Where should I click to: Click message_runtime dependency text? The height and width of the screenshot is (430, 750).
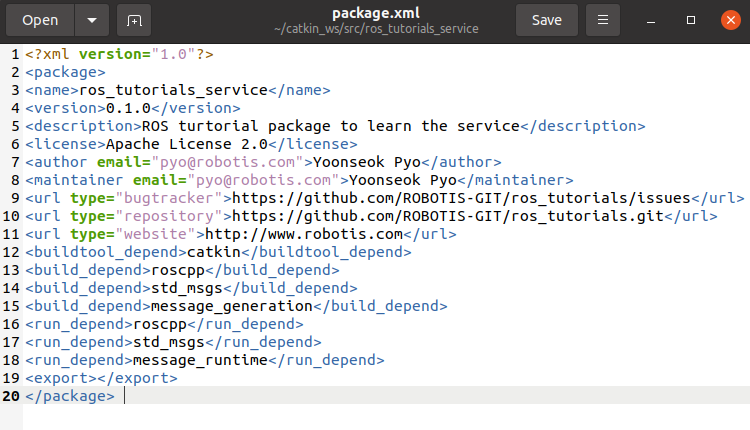point(200,360)
